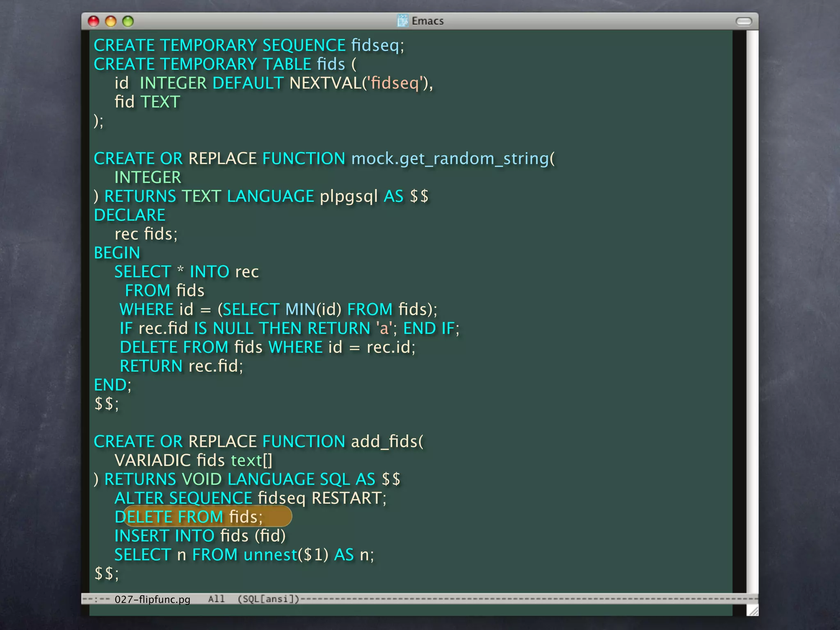Click the standalone INTEGER parameter line
840x630 pixels.
148,177
